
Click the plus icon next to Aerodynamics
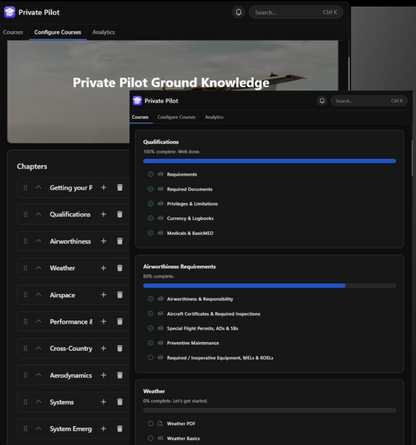coord(103,375)
